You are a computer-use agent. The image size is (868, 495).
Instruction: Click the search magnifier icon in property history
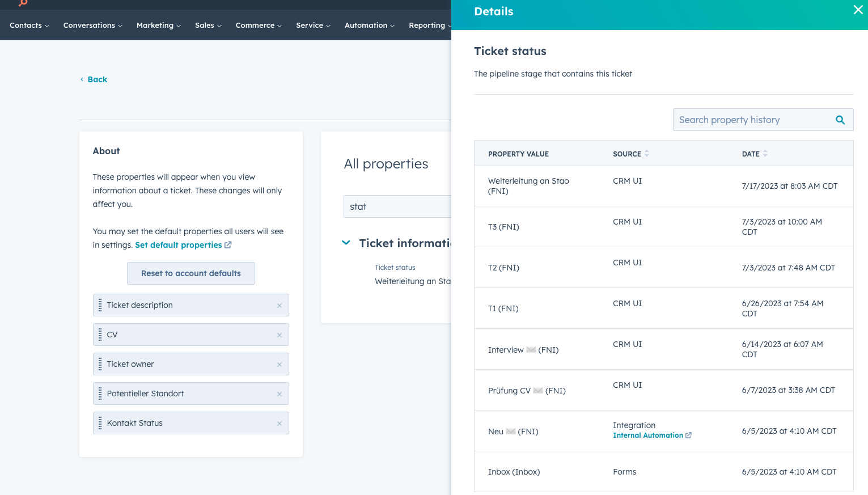840,120
